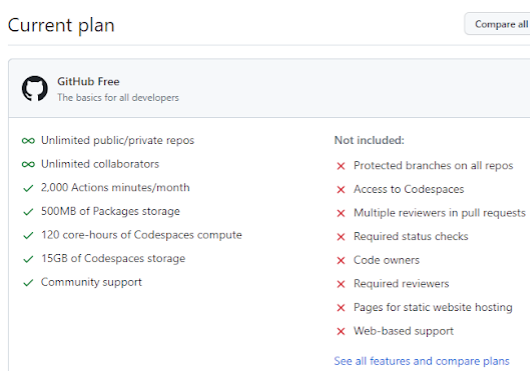Click checkmark beside 15GB of Codespaces storage

coord(28,259)
